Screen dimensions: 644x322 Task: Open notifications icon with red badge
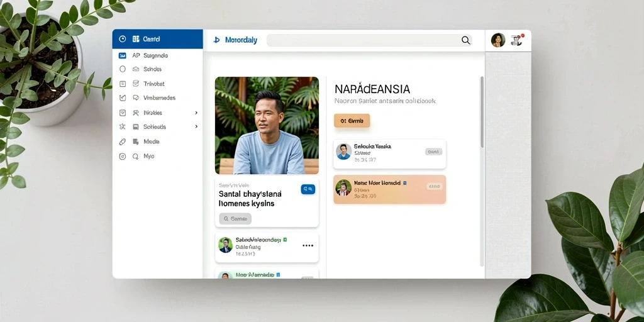pos(517,40)
